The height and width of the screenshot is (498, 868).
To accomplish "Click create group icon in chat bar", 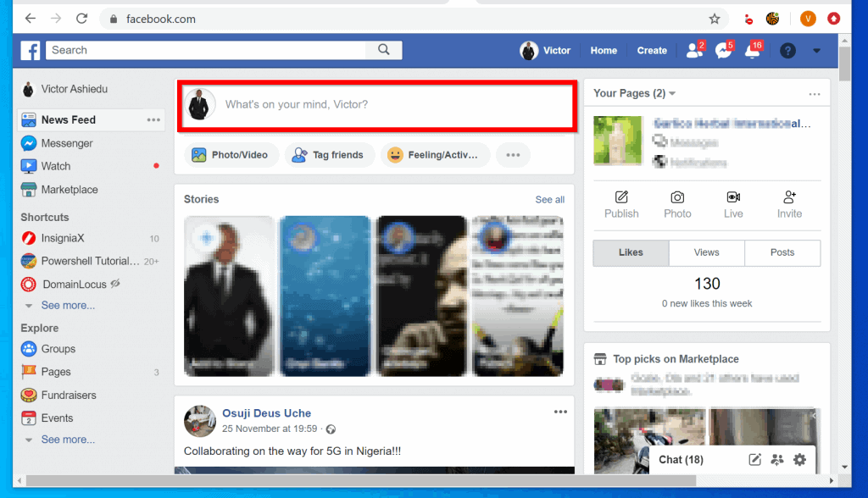I will (777, 460).
